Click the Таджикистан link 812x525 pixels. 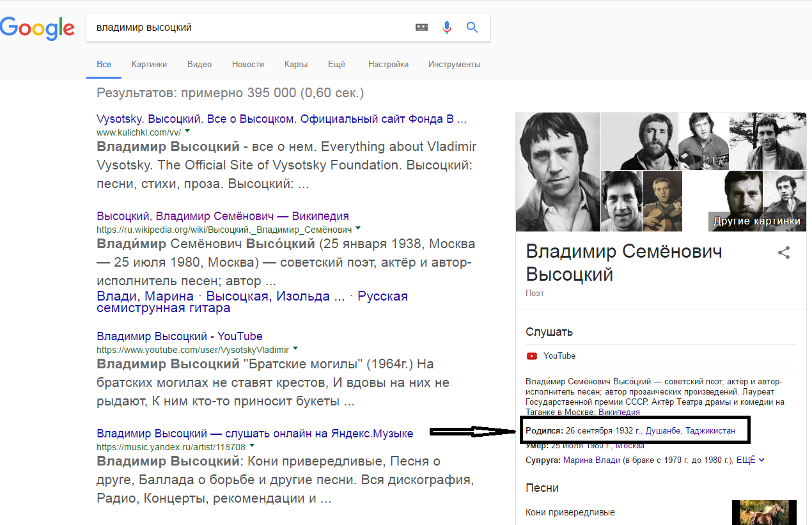[x=710, y=431]
